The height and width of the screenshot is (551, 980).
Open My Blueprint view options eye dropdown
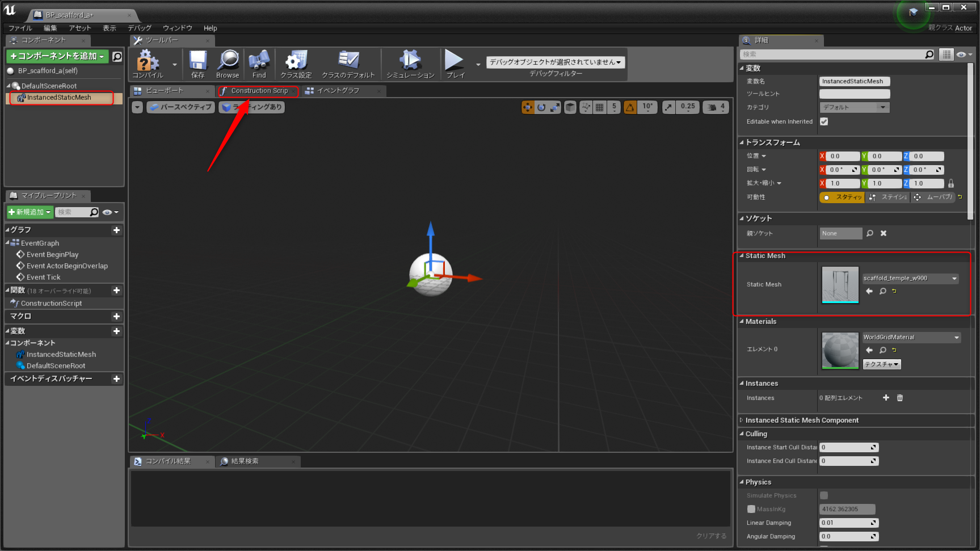111,212
